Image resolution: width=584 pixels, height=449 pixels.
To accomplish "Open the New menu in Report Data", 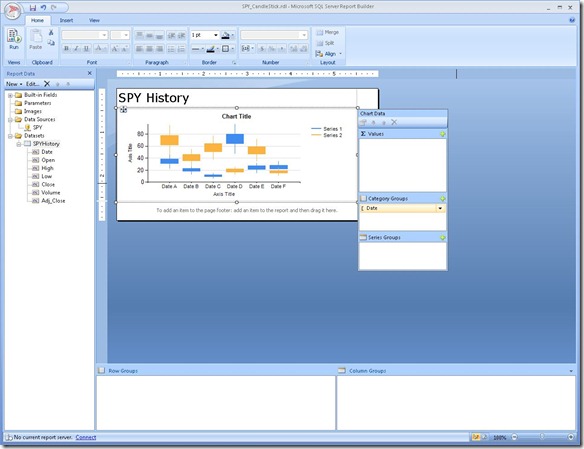I will (x=14, y=84).
